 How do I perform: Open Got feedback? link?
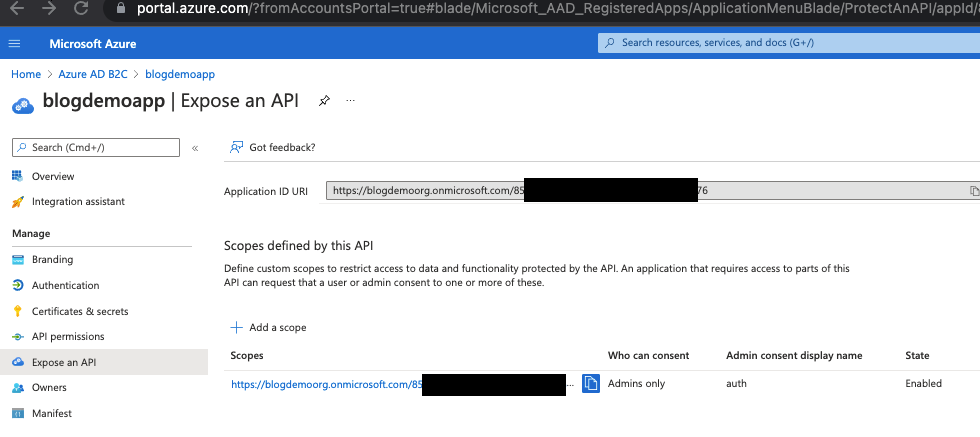[282, 148]
